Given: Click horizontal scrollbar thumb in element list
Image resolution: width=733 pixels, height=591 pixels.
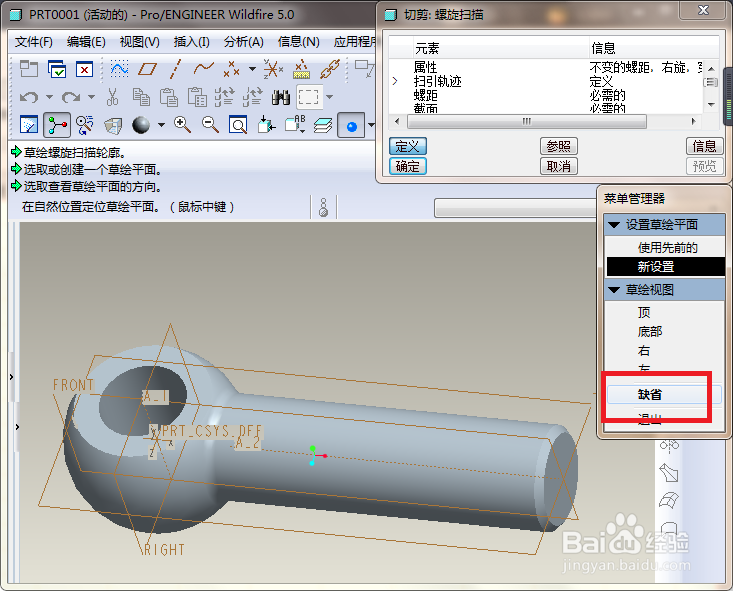Looking at the screenshot, I should tap(527, 122).
